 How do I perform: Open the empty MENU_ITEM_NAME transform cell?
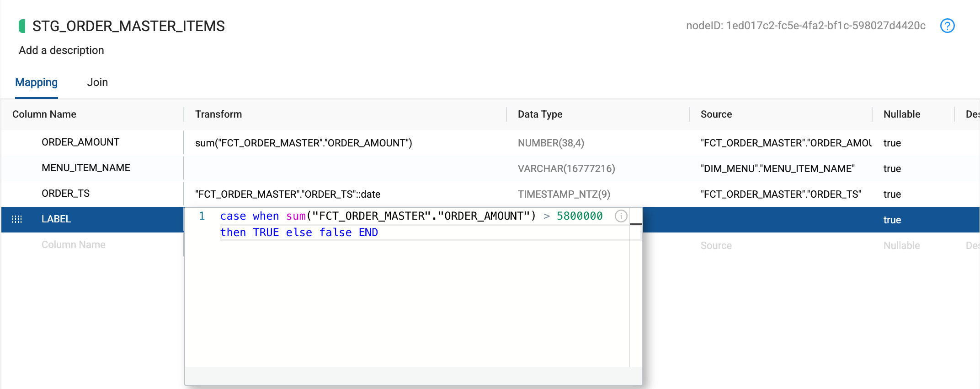[345, 168]
